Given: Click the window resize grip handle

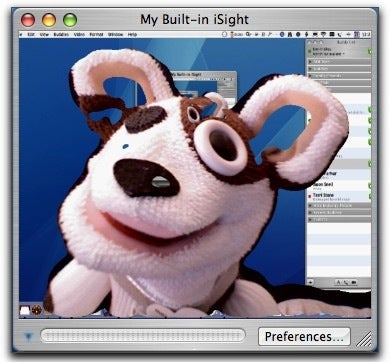Looking at the screenshot, I should point(364,339).
